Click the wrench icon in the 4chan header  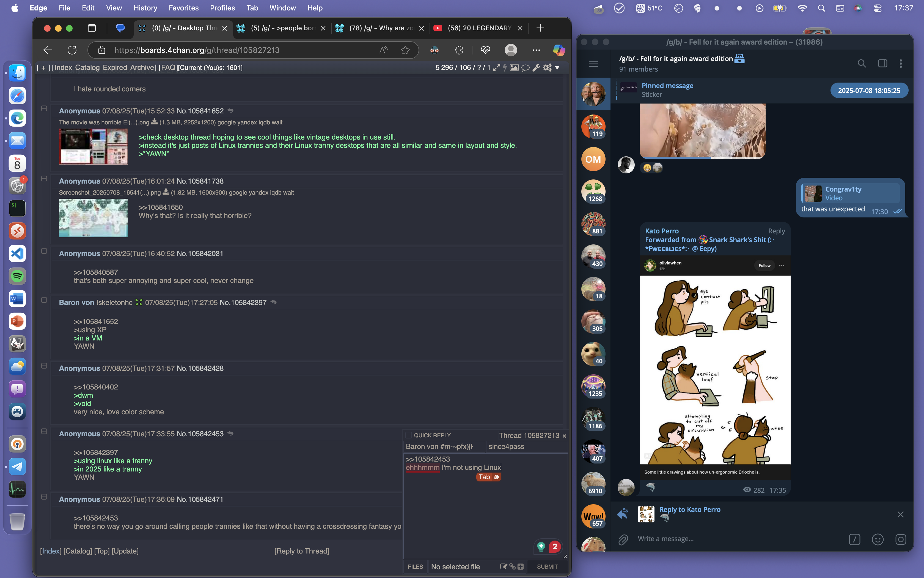coord(536,68)
